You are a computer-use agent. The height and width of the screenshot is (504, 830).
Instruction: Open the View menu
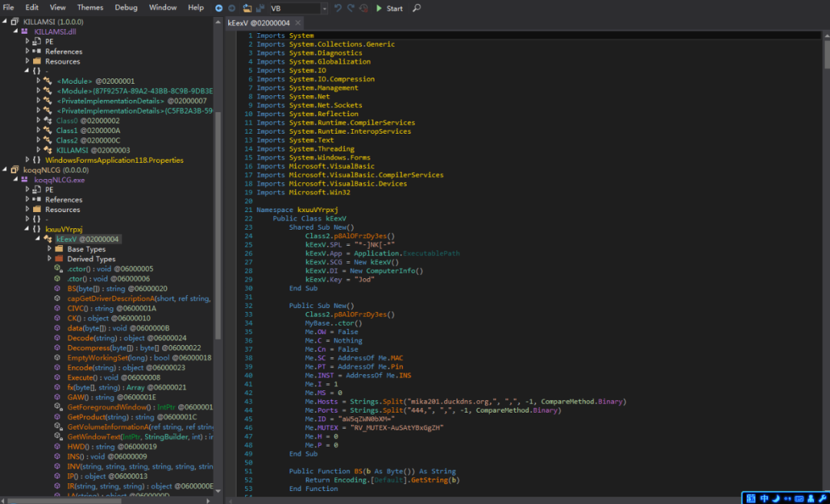58,8
